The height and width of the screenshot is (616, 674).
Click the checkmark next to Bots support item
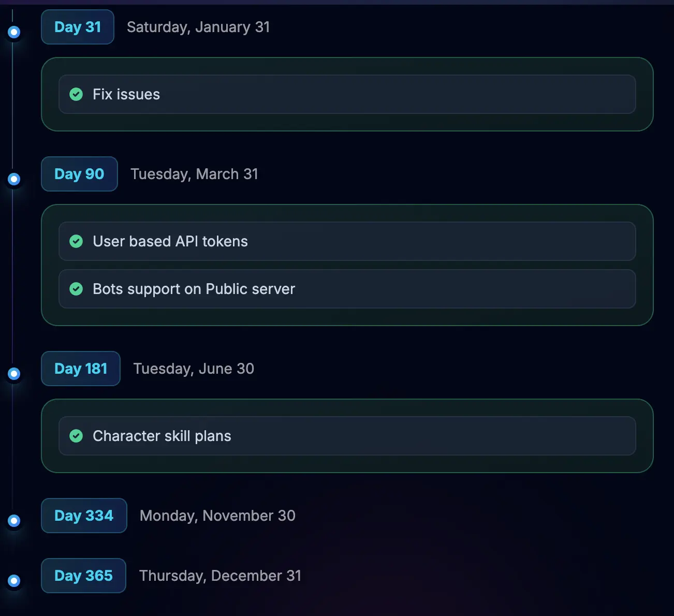pyautogui.click(x=76, y=289)
